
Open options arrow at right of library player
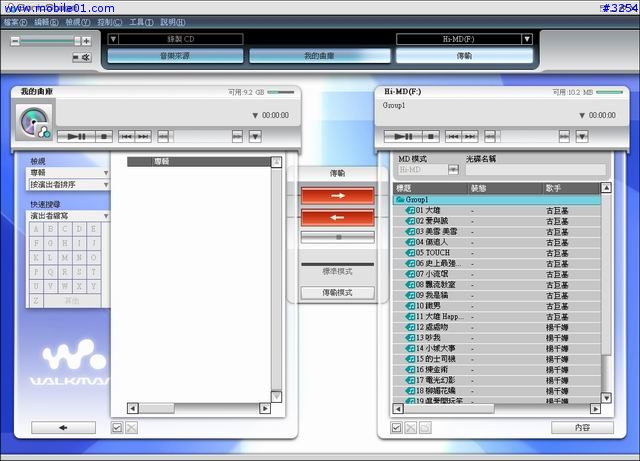pyautogui.click(x=255, y=136)
